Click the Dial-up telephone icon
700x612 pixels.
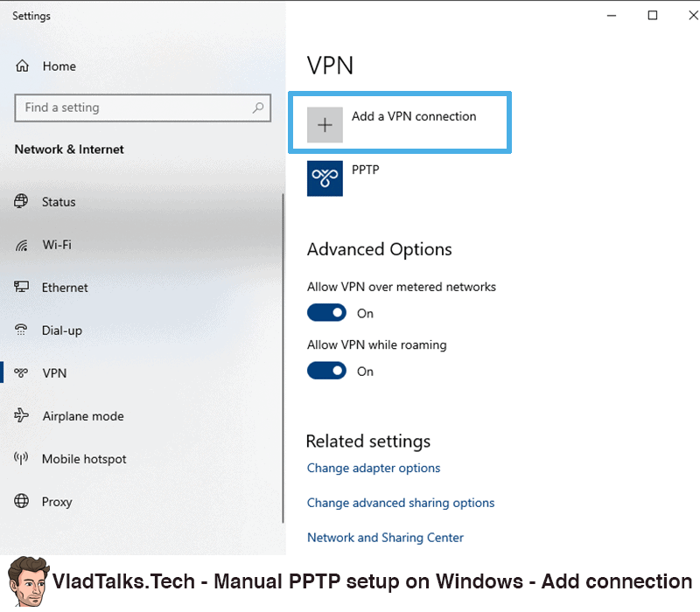click(21, 330)
